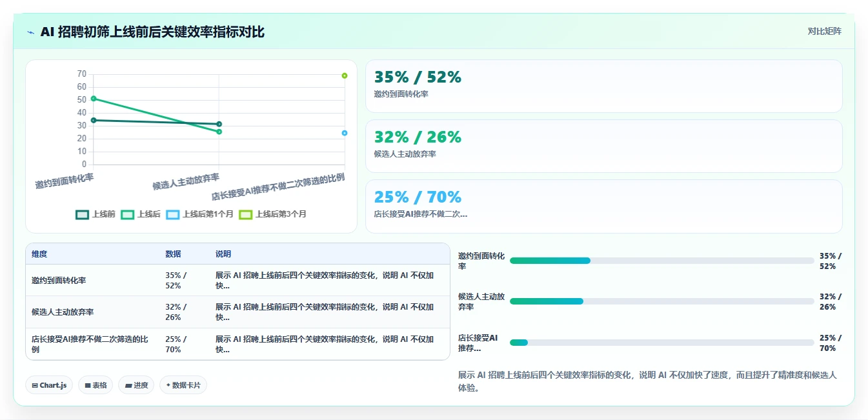Screen dimensions: 868x420
Task: Click the chart point for 上线后 at 52
Action: tap(94, 99)
